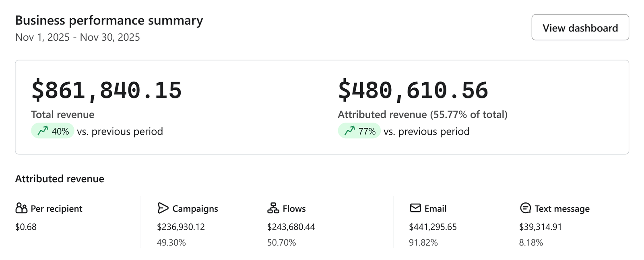
Task: Click the View dashboard button
Action: click(580, 27)
